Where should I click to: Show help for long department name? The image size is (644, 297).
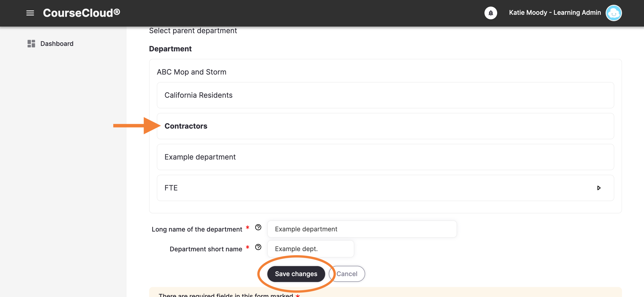pyautogui.click(x=258, y=227)
